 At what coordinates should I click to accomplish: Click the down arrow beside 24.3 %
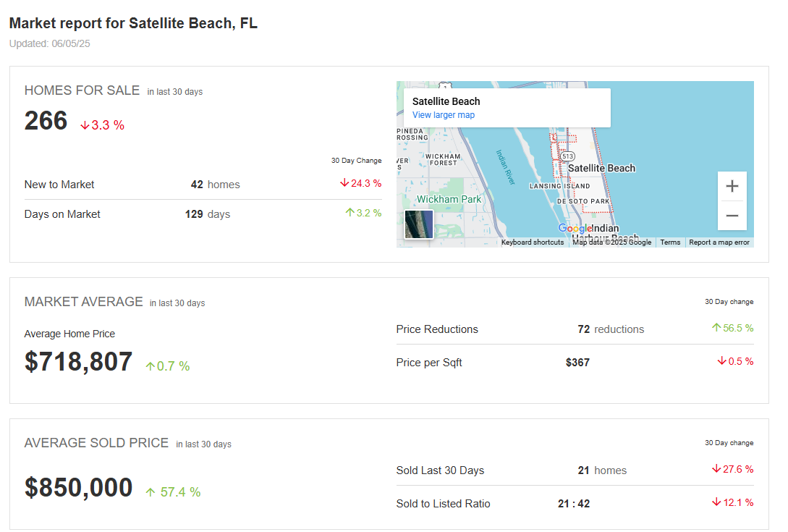pyautogui.click(x=344, y=182)
